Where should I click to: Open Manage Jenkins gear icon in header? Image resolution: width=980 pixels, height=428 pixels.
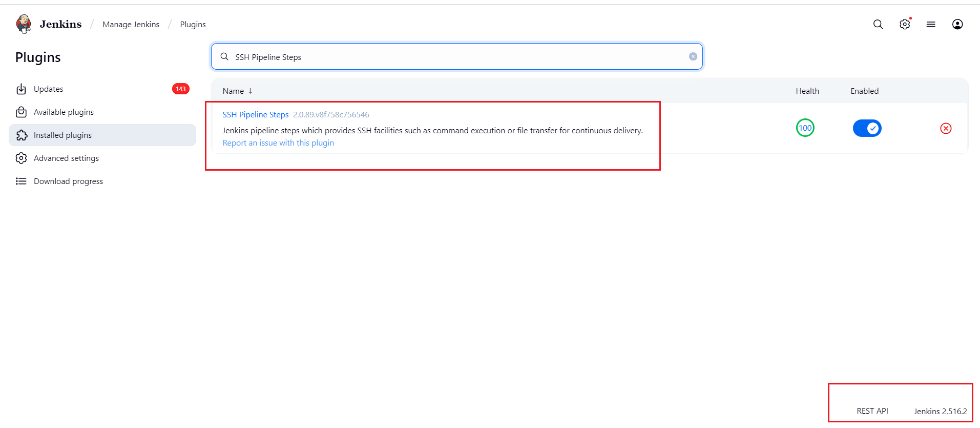coord(905,25)
